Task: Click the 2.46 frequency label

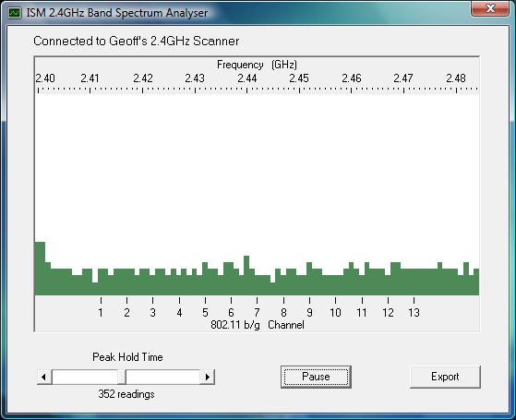Action: coord(352,78)
